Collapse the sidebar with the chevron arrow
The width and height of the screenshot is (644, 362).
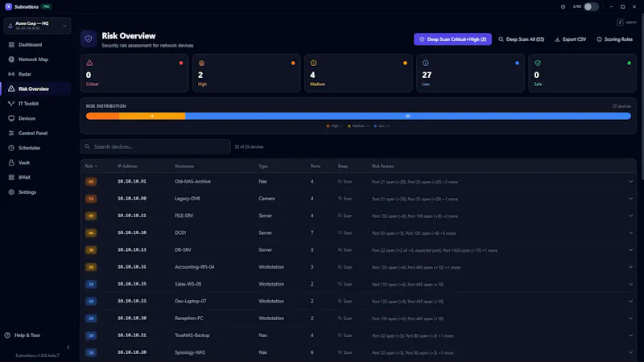68,348
